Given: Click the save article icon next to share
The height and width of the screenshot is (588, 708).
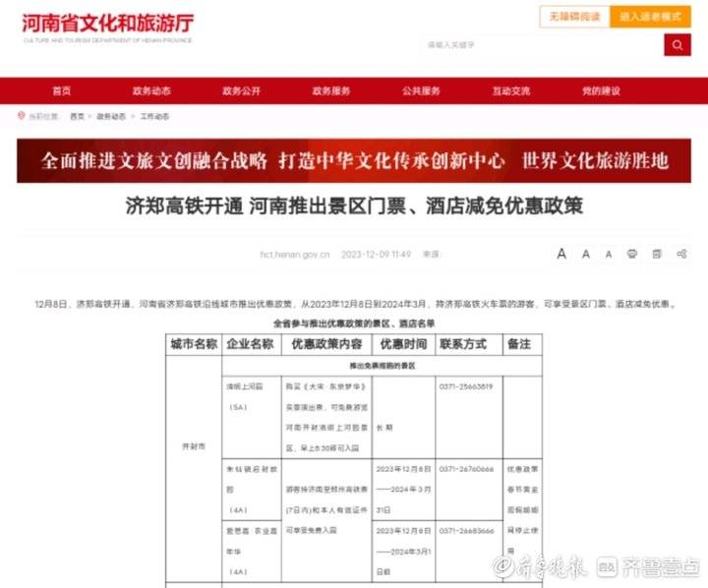Looking at the screenshot, I should 657,254.
